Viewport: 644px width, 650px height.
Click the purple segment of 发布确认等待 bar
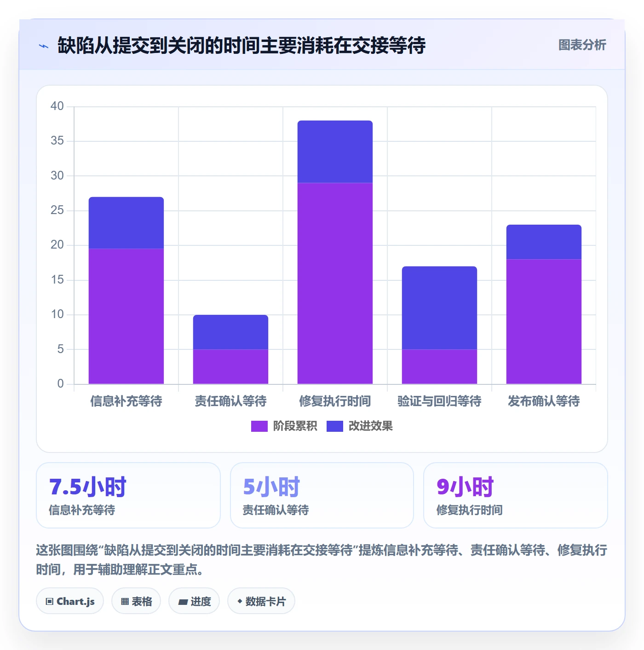click(544, 322)
